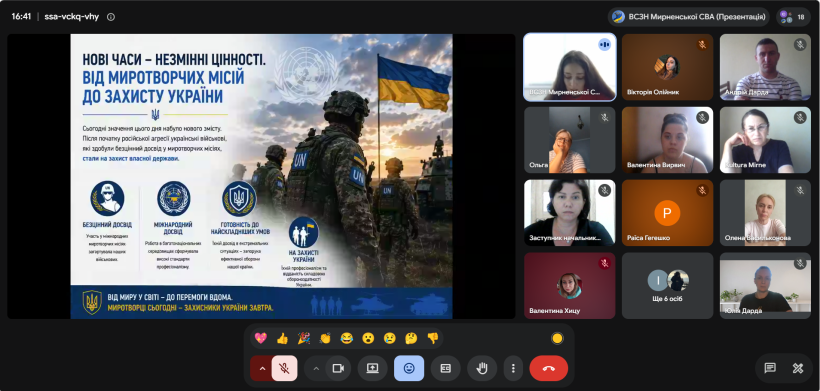
Task: Select Валентина Вирвич video tile
Action: pyautogui.click(x=667, y=140)
